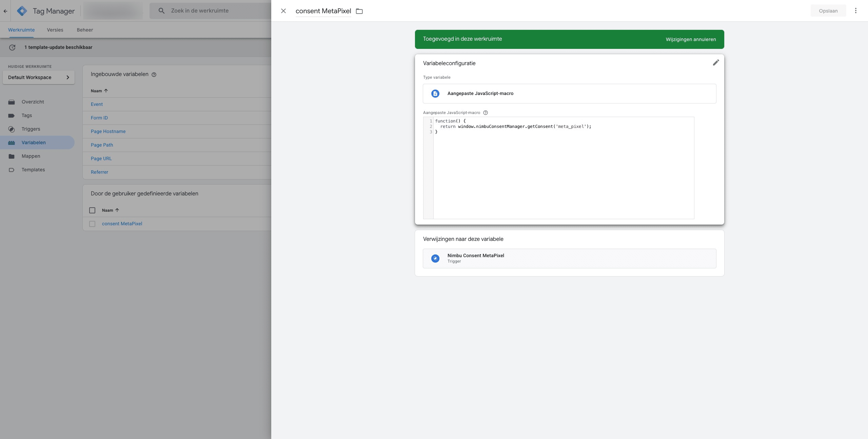868x439 pixels.
Task: Click the folder icon next to variable name
Action: [359, 11]
